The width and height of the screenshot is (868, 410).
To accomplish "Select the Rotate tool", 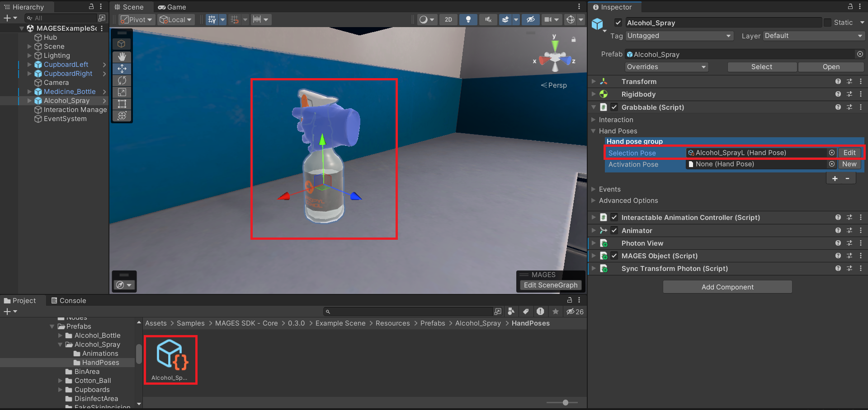I will coord(122,80).
